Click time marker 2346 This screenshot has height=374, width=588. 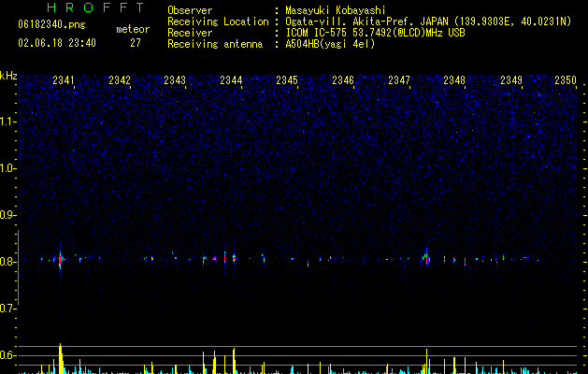(x=343, y=80)
